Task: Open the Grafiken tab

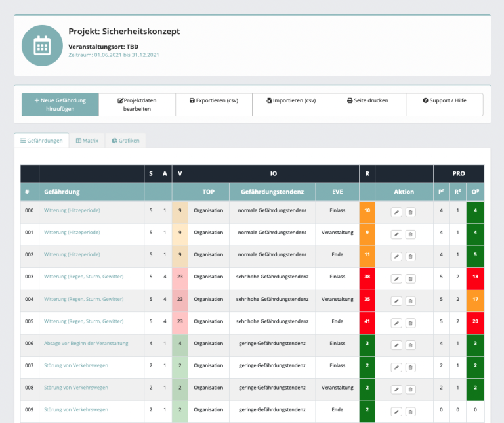Action: [125, 141]
